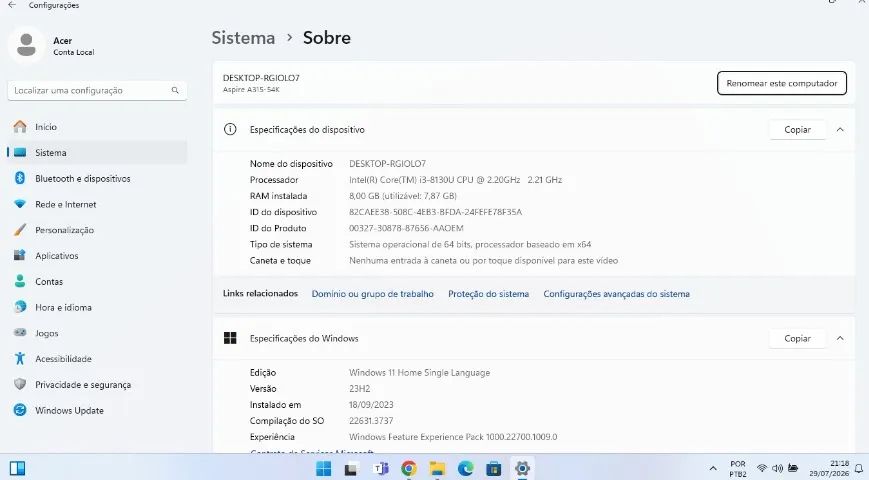
Task: Open Domínio ou grupo de trabalho link
Action: tap(372, 294)
